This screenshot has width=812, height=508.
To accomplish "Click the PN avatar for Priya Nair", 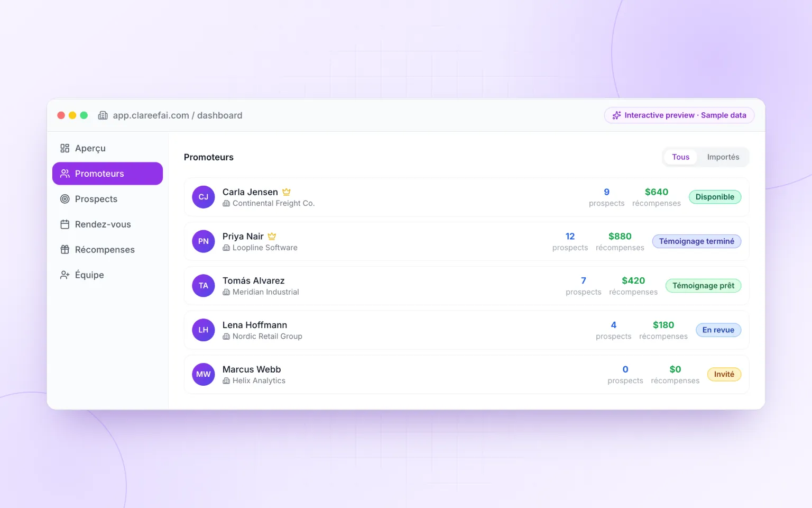I will pyautogui.click(x=204, y=241).
